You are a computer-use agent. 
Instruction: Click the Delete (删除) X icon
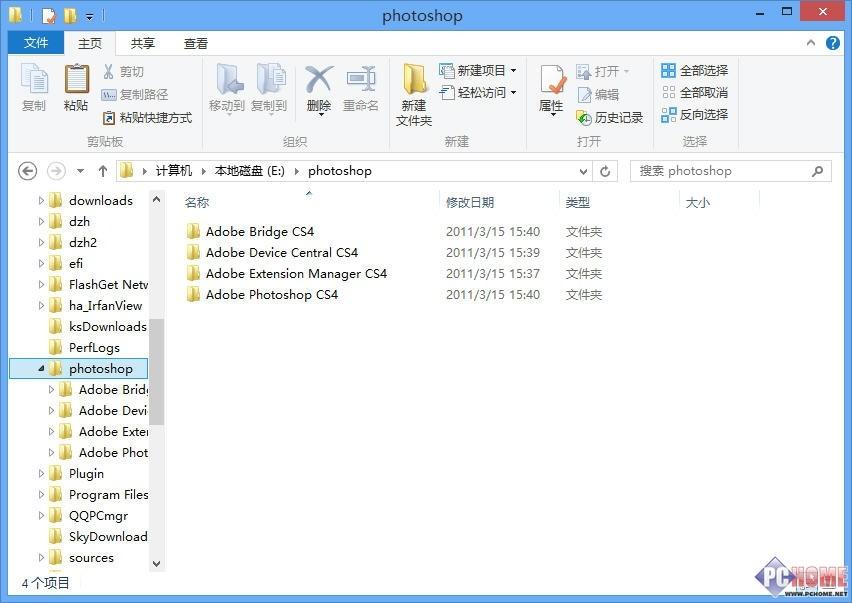tap(319, 89)
